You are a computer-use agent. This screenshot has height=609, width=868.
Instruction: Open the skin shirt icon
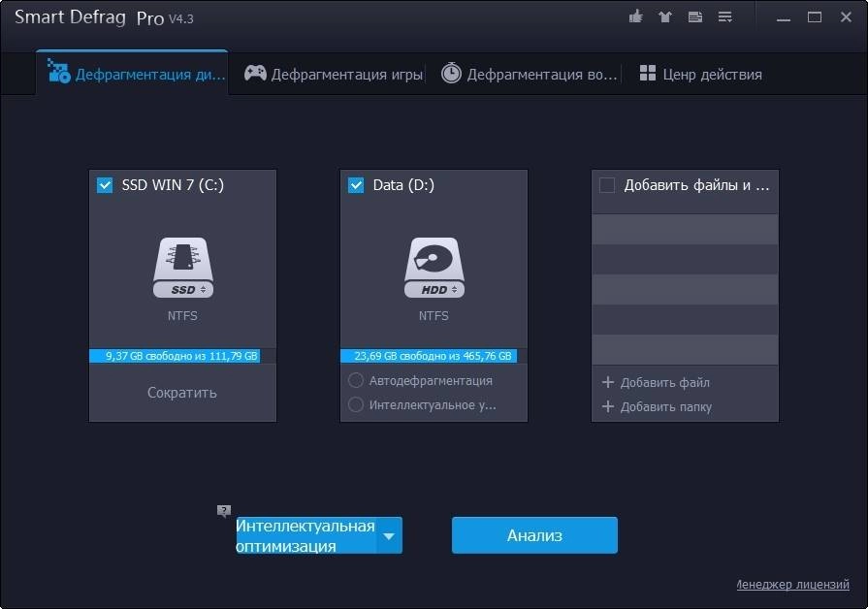pyautogui.click(x=665, y=17)
